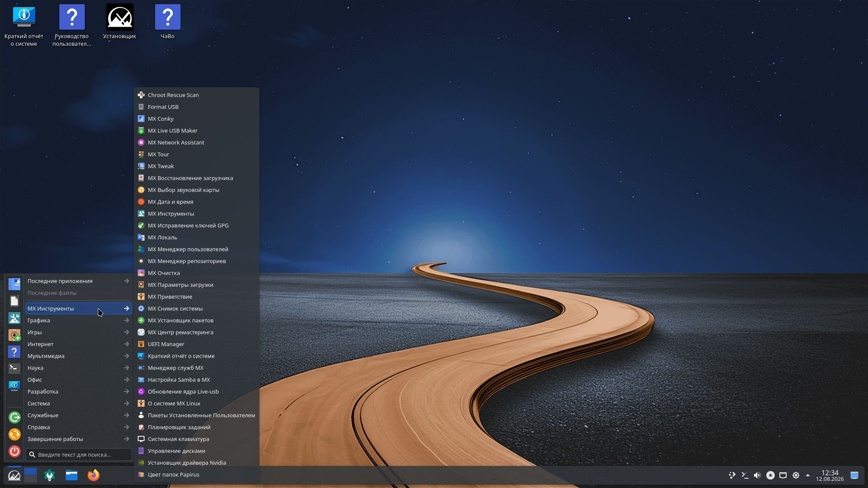Expand the 'Разработка' category
The width and height of the screenshot is (868, 488).
78,391
